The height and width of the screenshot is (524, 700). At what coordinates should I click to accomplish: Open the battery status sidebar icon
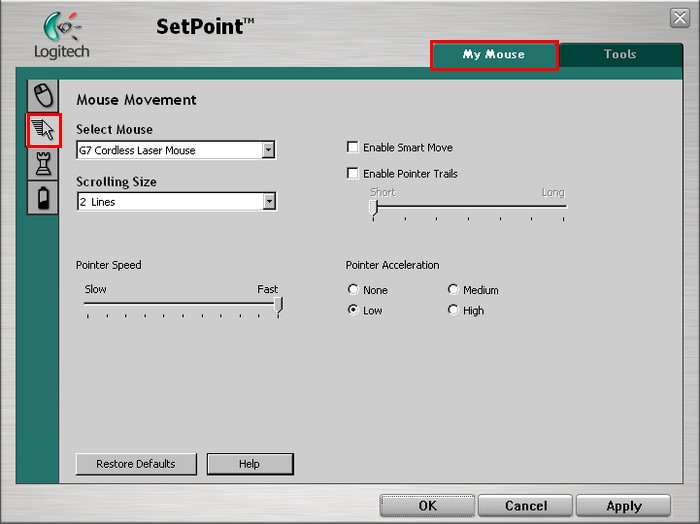pos(43,198)
